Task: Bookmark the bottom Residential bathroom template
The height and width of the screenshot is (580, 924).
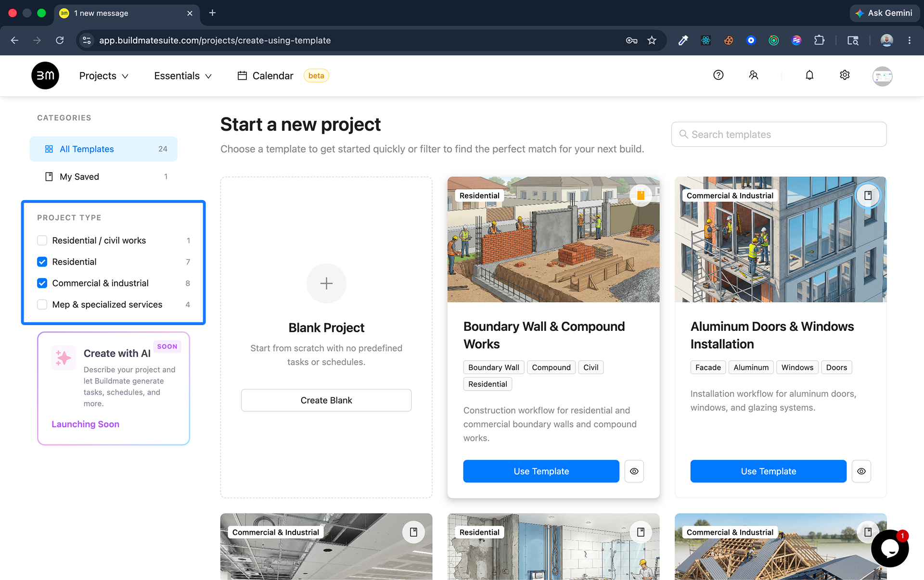Action: (x=641, y=532)
